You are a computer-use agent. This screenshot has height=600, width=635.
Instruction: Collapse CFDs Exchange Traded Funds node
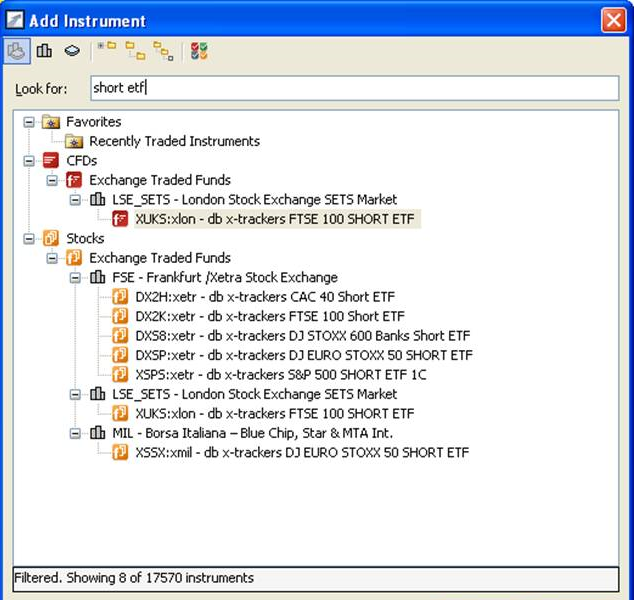(52, 180)
